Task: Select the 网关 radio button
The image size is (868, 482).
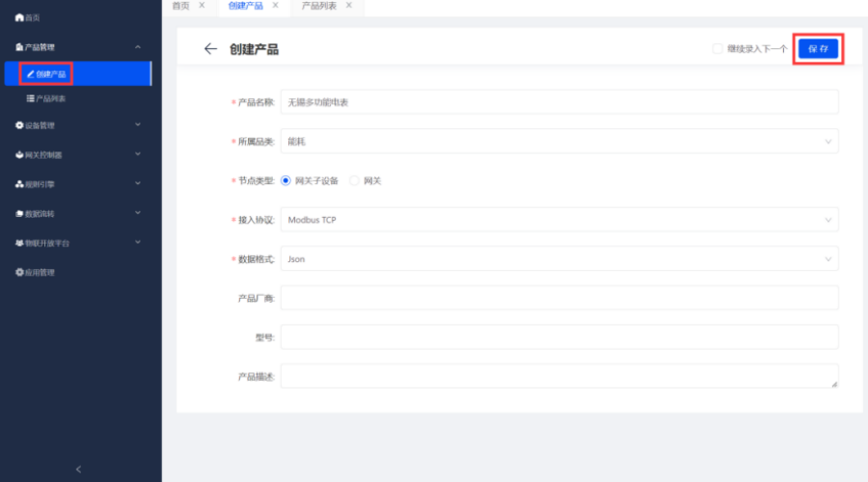Action: tap(354, 180)
